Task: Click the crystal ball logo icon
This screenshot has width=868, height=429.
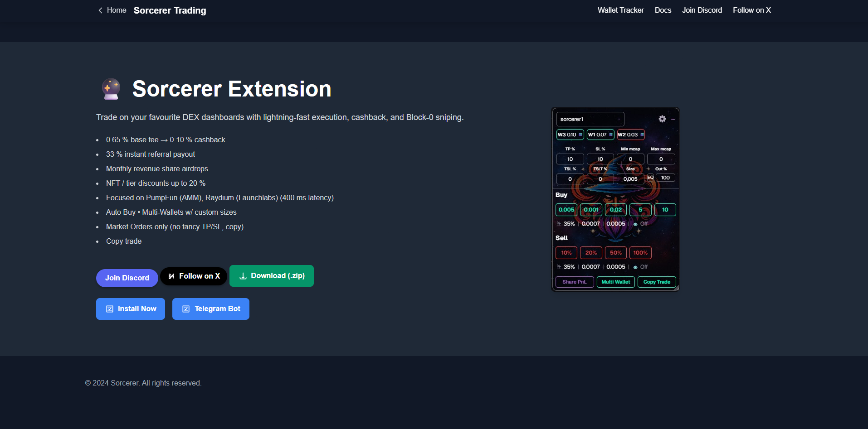Action: (111, 89)
